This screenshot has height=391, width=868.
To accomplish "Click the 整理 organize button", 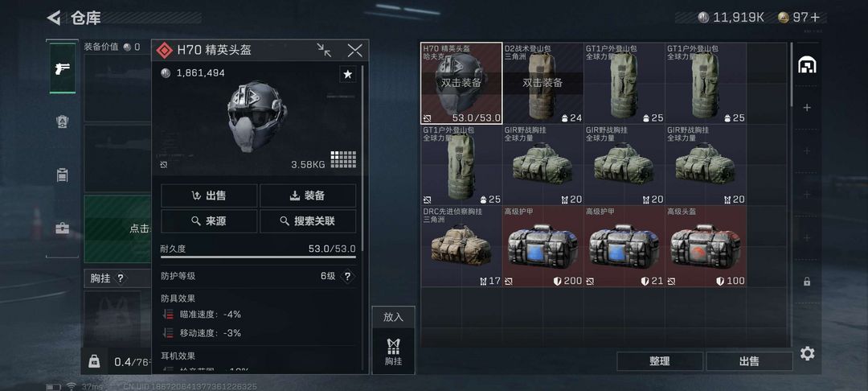I will [660, 361].
